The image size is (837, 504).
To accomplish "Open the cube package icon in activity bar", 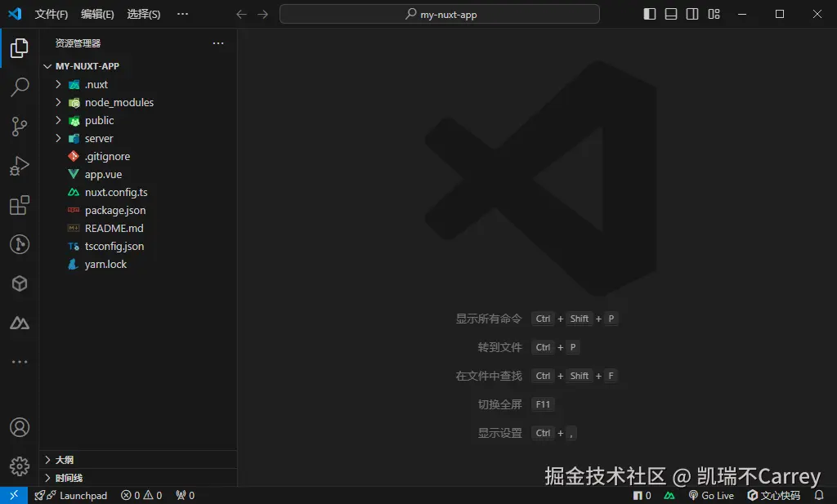I will pyautogui.click(x=20, y=283).
